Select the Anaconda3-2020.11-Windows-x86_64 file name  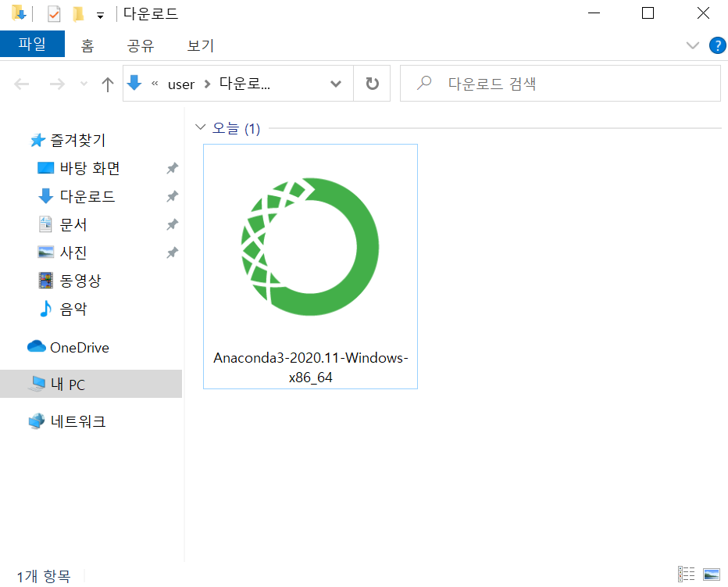311,367
